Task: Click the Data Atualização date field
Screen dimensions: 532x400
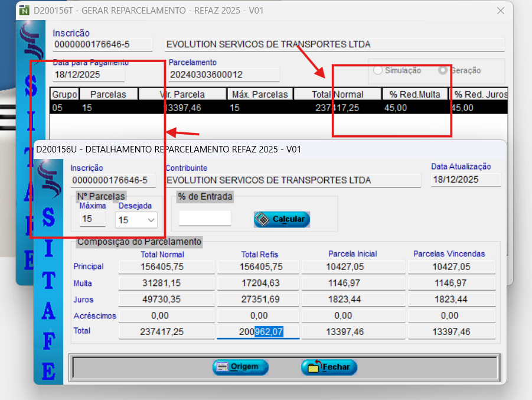Action: click(x=465, y=180)
